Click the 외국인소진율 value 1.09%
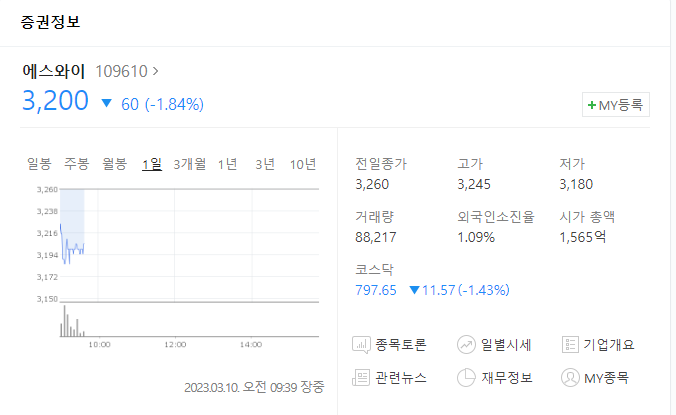 [x=476, y=237]
